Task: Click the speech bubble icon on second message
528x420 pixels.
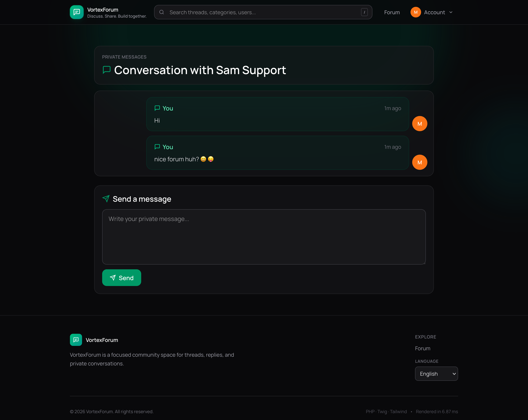Action: 157,147
